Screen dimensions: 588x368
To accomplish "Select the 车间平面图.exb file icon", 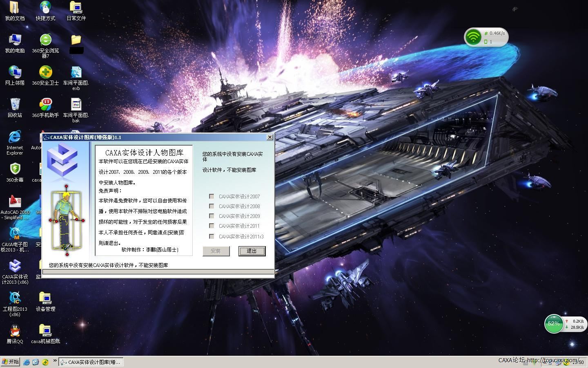I will pos(76,78).
